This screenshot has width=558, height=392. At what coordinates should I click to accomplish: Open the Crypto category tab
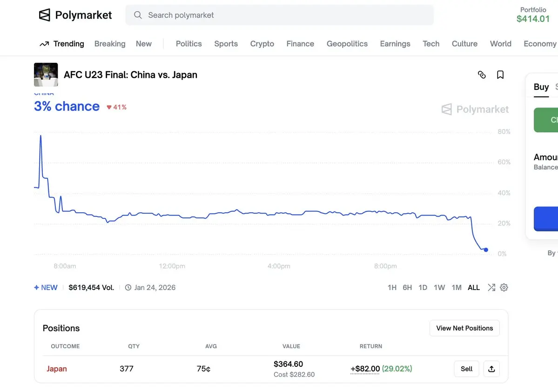(x=262, y=44)
